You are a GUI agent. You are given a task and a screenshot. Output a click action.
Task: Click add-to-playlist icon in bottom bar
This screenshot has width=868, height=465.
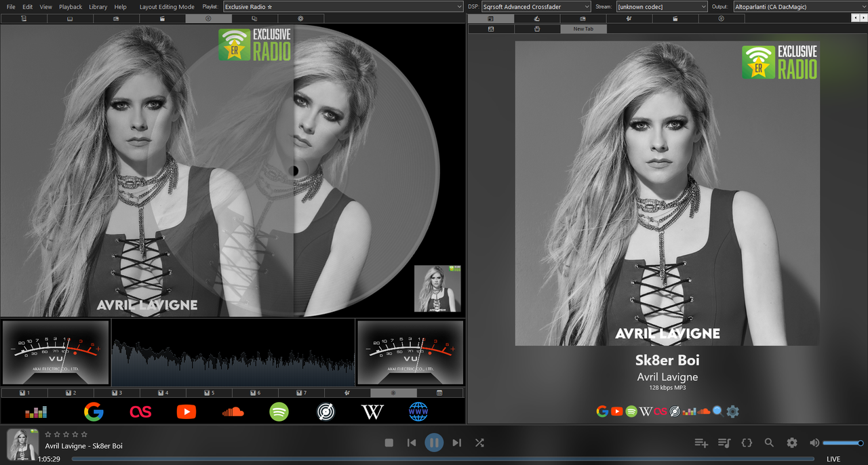tap(701, 443)
